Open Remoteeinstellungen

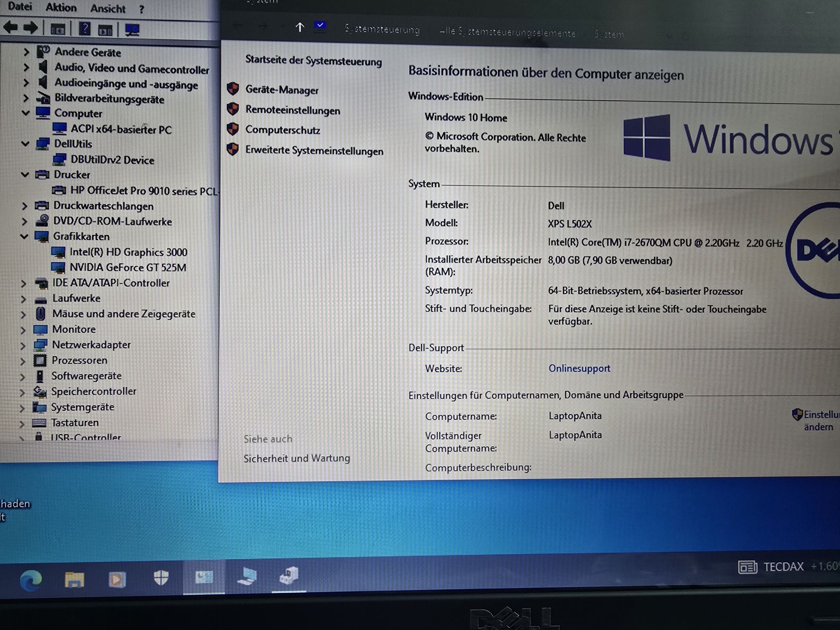point(293,110)
